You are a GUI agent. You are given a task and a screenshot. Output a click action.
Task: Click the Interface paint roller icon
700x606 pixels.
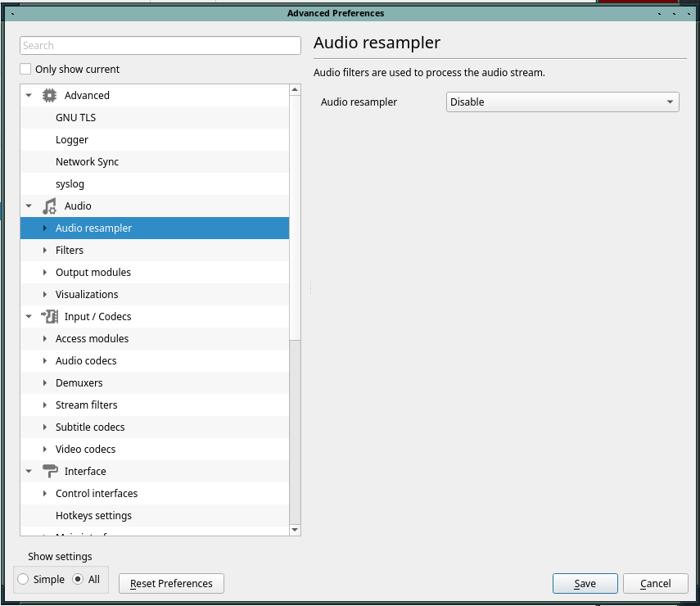(49, 471)
